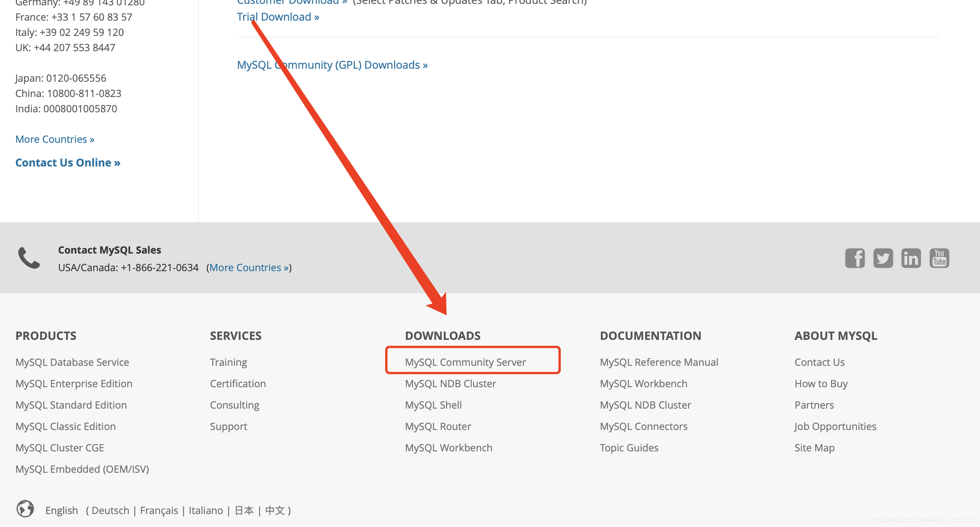Open MySQL Shell download link
The height and width of the screenshot is (527, 980).
tap(433, 405)
